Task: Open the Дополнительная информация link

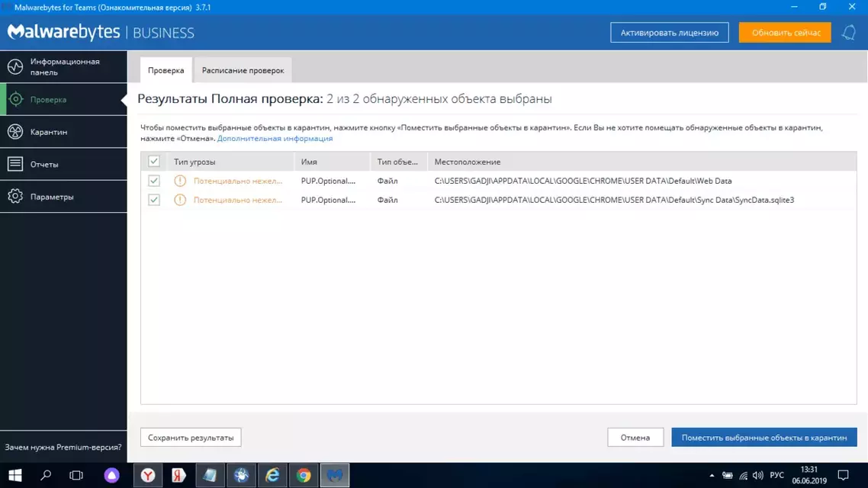Action: [275, 138]
